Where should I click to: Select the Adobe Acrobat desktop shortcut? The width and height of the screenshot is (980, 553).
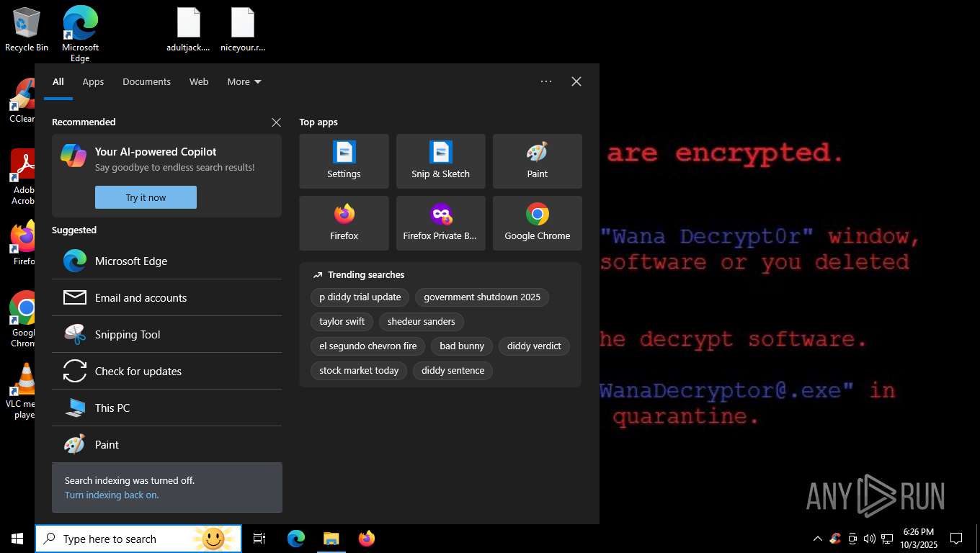click(22, 177)
